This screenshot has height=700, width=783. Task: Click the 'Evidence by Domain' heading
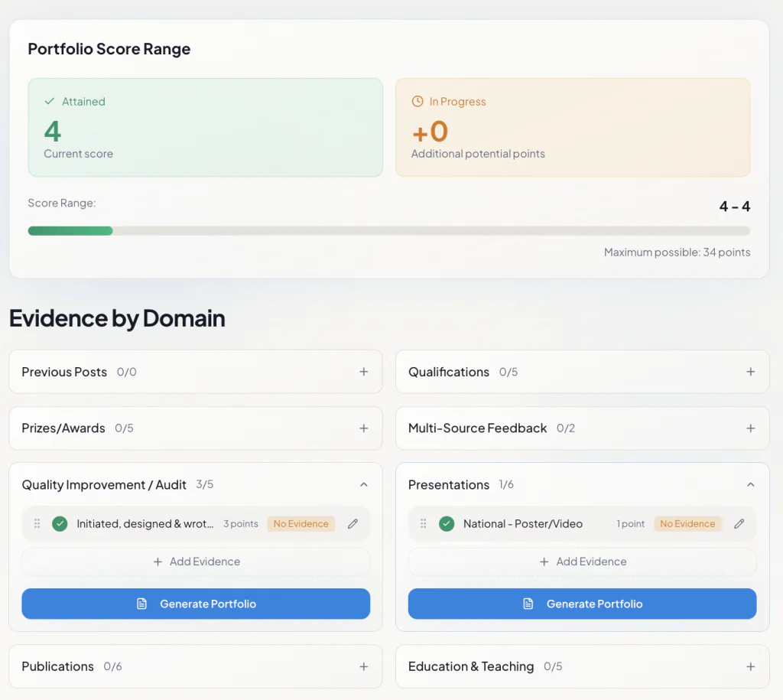click(x=117, y=318)
